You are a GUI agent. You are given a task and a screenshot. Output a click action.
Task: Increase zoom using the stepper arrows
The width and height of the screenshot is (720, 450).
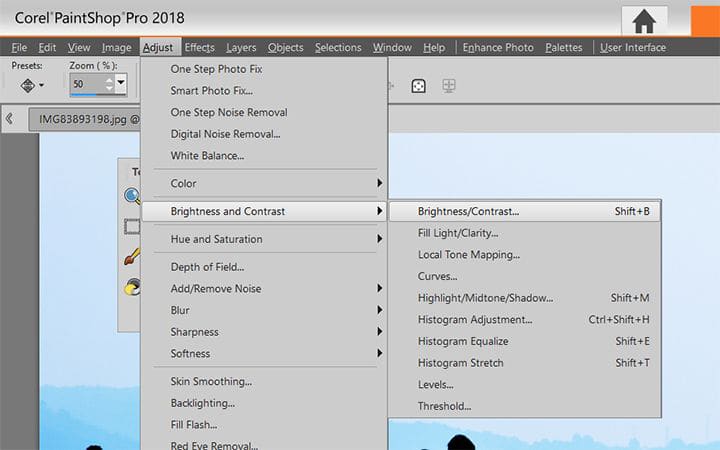click(x=107, y=81)
